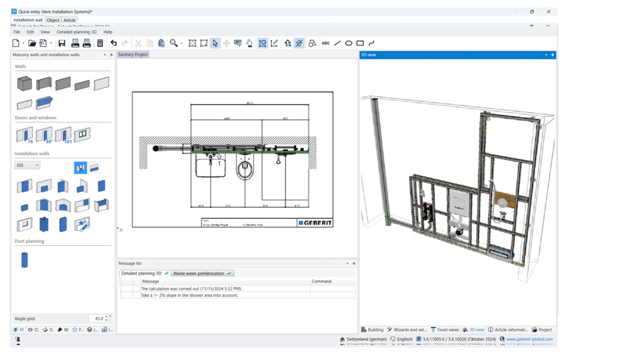644x362 pixels.
Task: Select the duct cylinder in Duct planning
Action: coord(24,260)
